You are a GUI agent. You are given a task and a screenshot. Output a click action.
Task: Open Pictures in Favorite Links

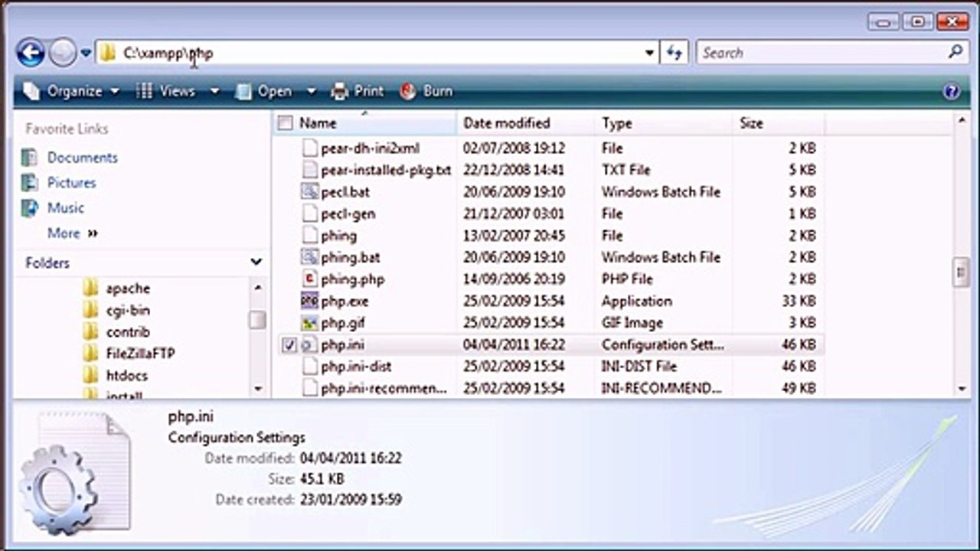coord(71,183)
